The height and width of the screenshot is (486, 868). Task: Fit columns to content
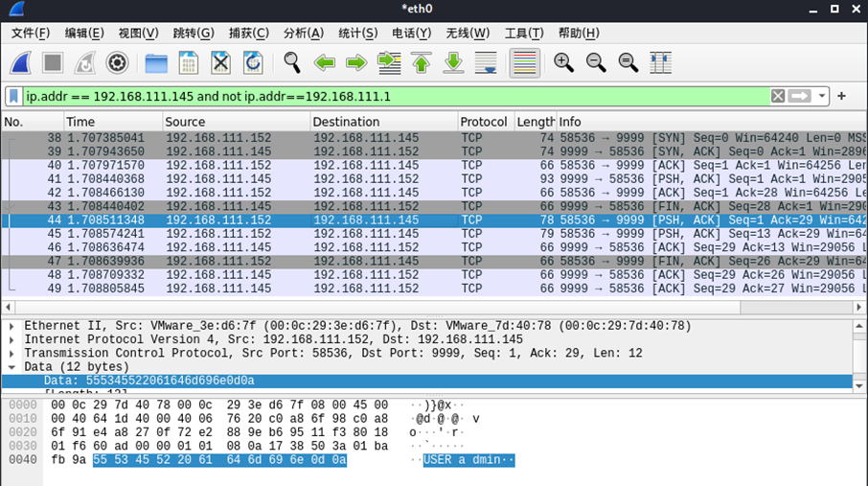[660, 62]
